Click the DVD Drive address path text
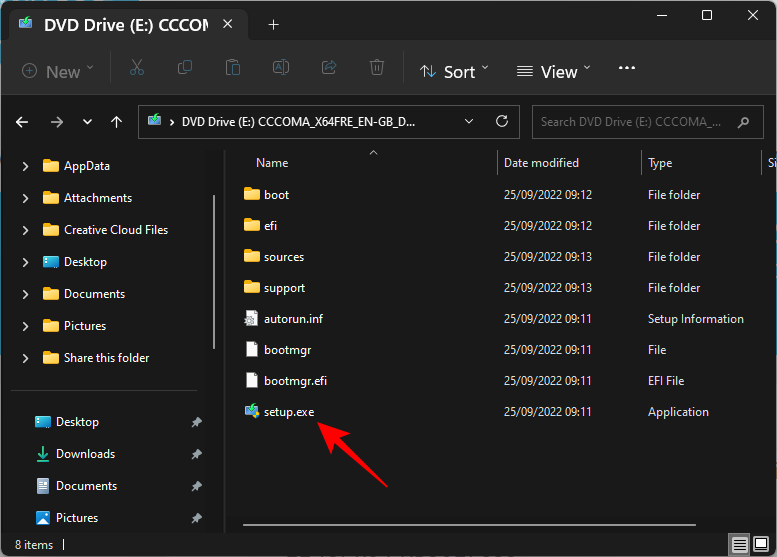Viewport: 777px width, 557px height. 298,122
